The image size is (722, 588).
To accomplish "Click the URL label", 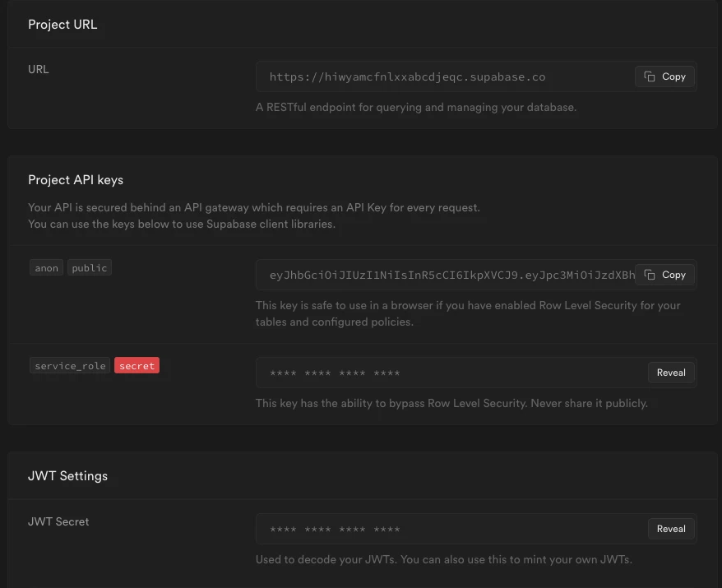I will coord(38,69).
